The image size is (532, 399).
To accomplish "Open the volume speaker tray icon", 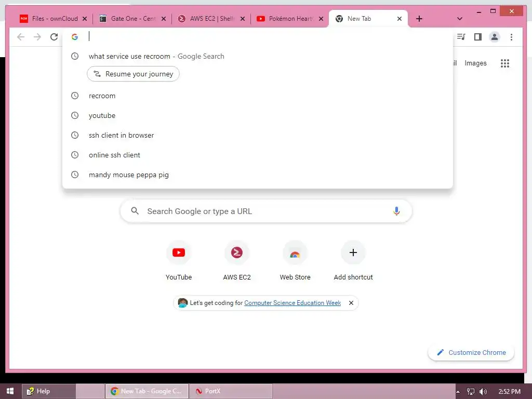I will pos(483,392).
